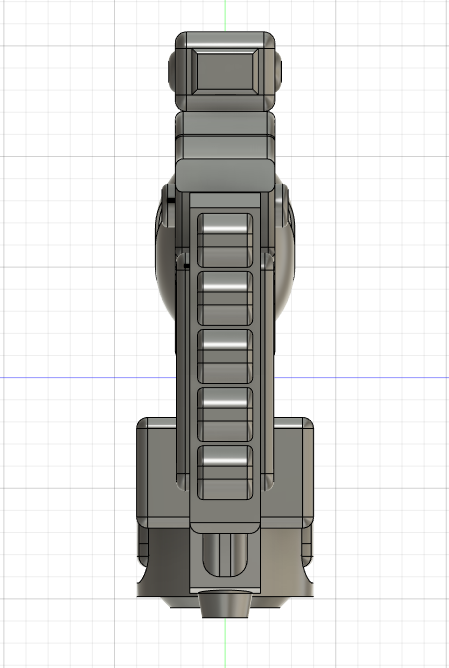
Task: Click the light tan lower-right base face
Action: point(281,554)
